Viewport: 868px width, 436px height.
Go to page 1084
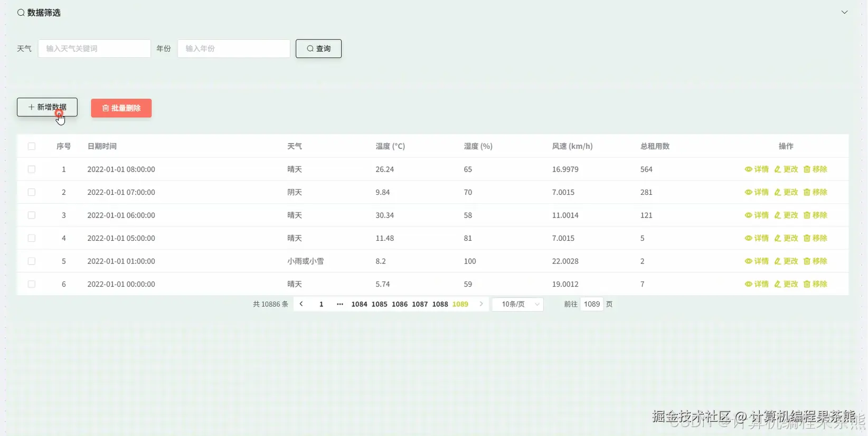coord(359,304)
